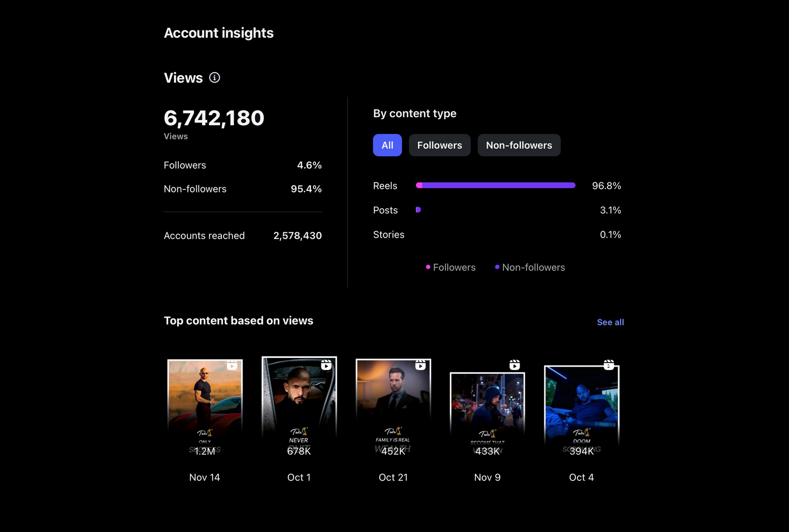Click the purple Non-followers legend dot
Image resolution: width=789 pixels, height=532 pixels.
tap(497, 267)
